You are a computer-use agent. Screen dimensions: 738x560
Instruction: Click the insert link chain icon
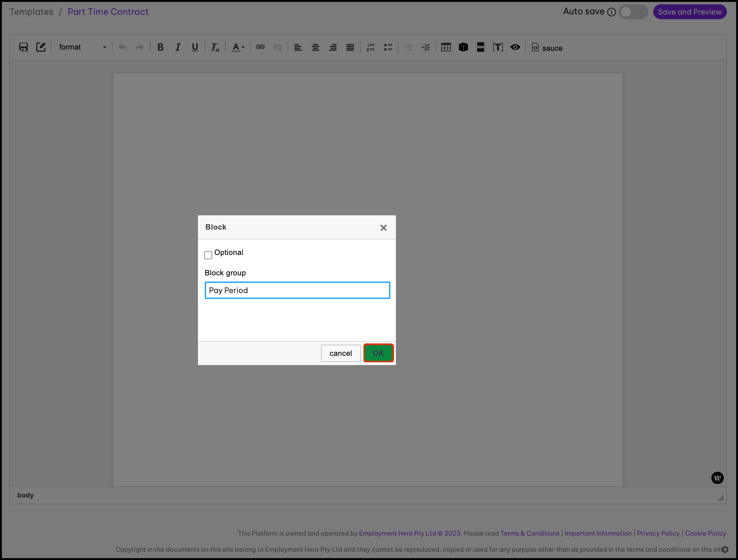pyautogui.click(x=260, y=47)
